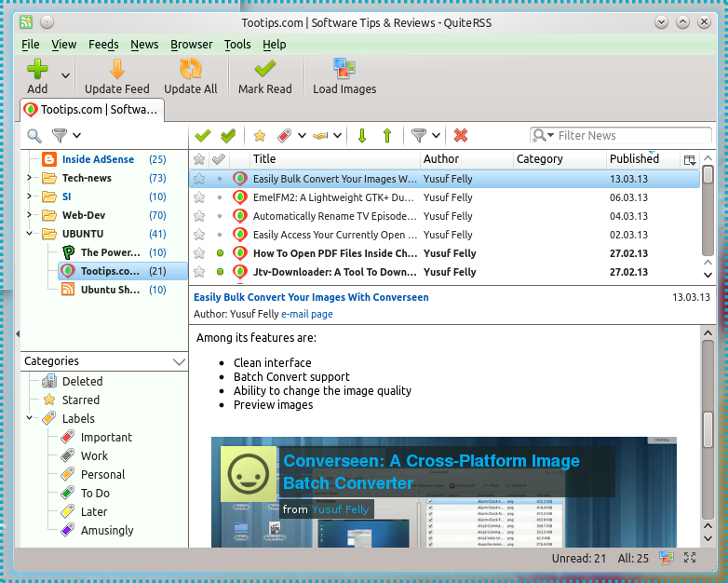
Task: Open the Feeds menu
Action: tap(103, 45)
